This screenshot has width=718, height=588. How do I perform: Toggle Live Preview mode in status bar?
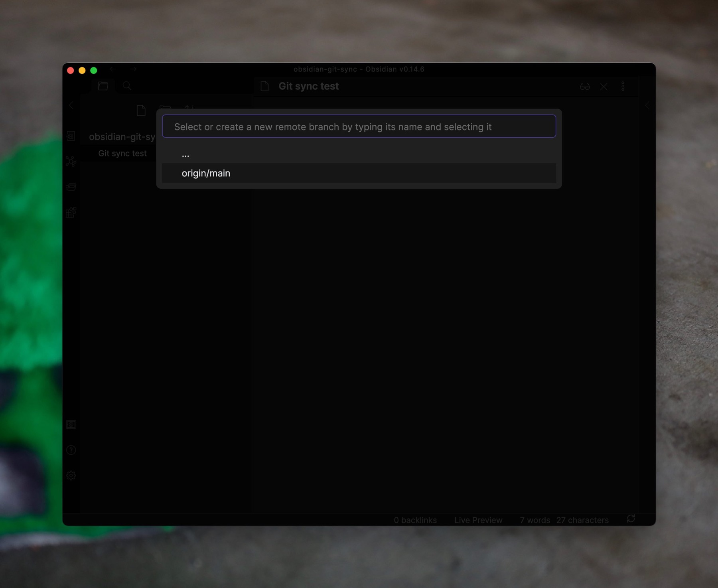(478, 520)
